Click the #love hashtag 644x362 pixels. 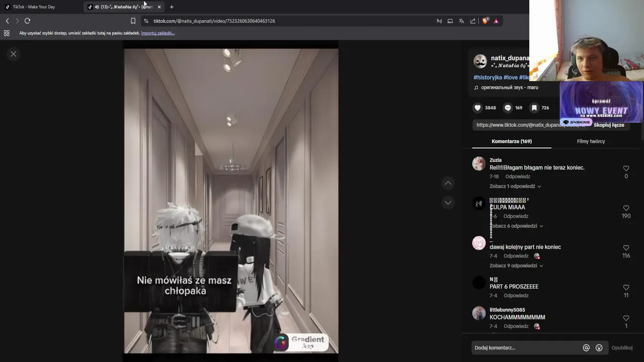coord(511,77)
